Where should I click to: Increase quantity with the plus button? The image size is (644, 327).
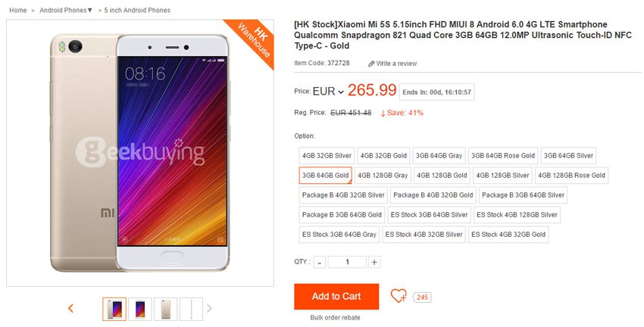coord(374,262)
